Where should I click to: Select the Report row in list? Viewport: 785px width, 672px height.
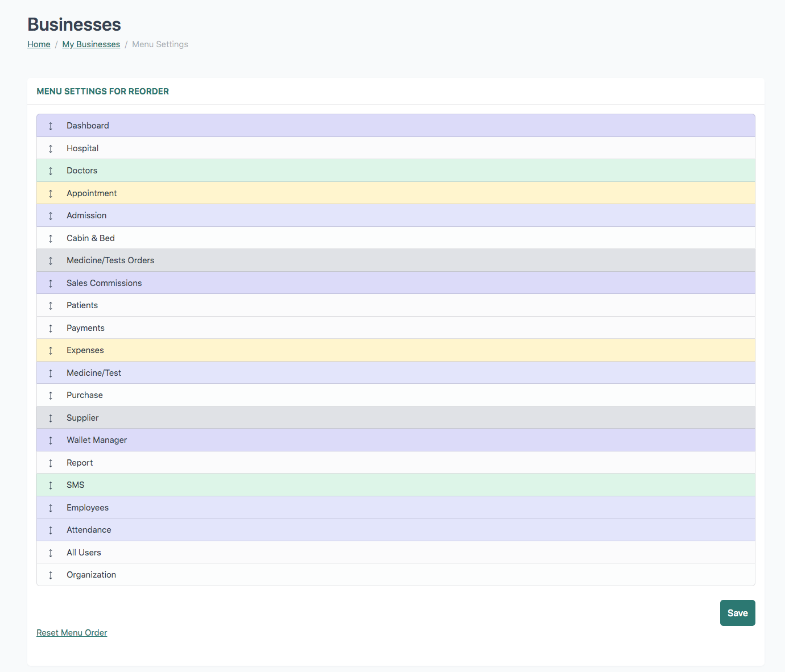80,463
